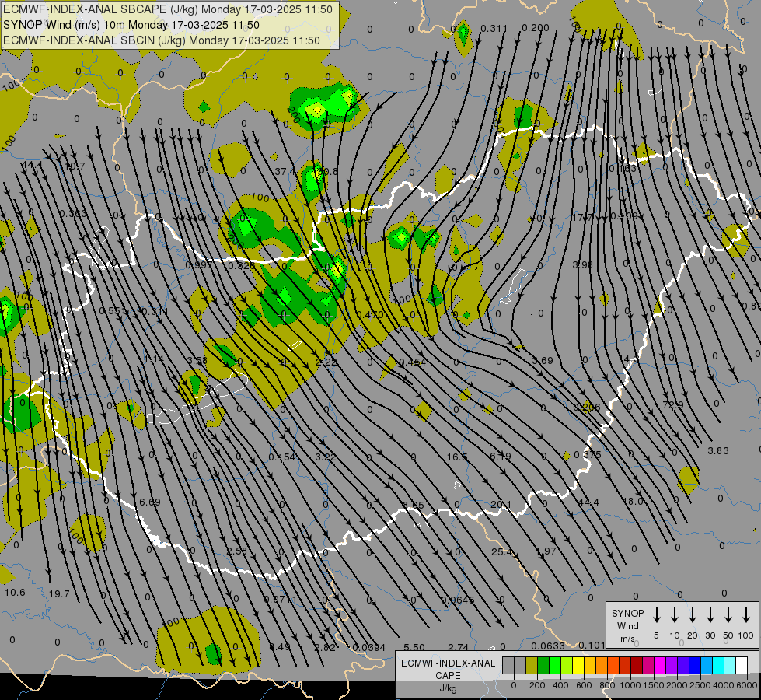Click the 0.101 value on the map
761x700 pixels.
click(592, 645)
